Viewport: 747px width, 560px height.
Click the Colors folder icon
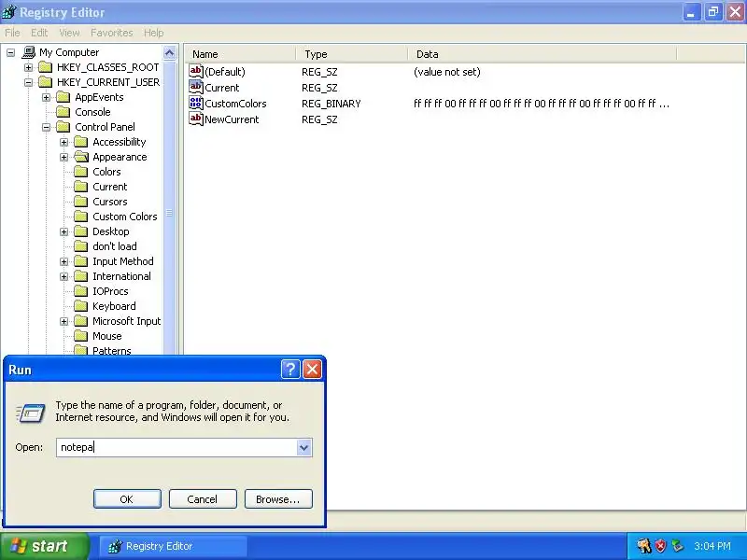click(81, 172)
